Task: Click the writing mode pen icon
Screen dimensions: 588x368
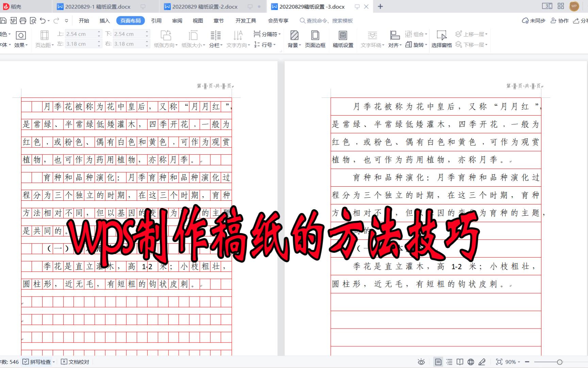Action: click(x=482, y=362)
